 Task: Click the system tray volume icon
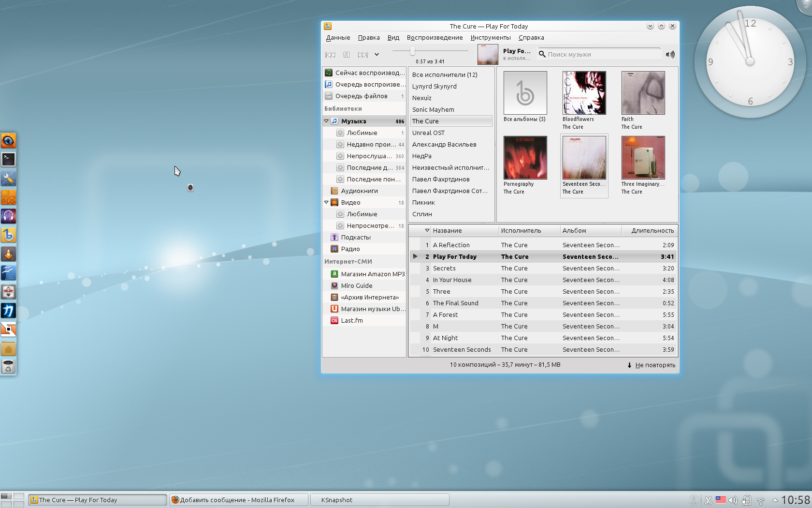(733, 500)
